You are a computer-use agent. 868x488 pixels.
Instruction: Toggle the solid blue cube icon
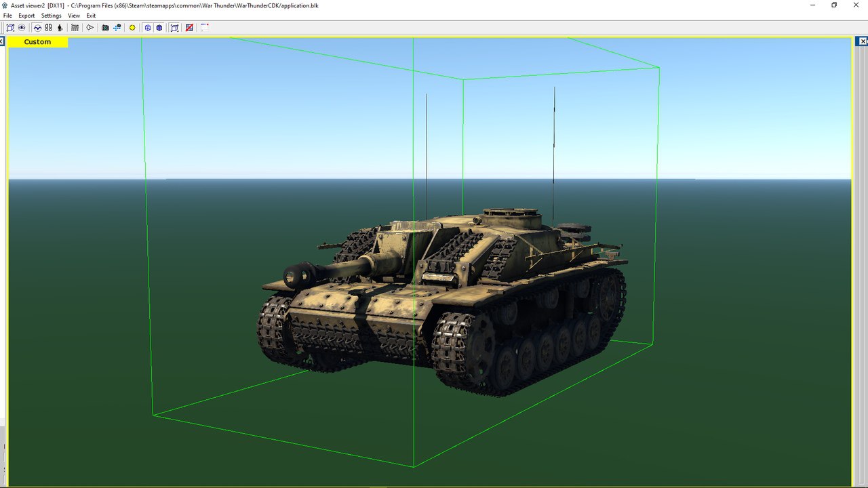tap(159, 28)
